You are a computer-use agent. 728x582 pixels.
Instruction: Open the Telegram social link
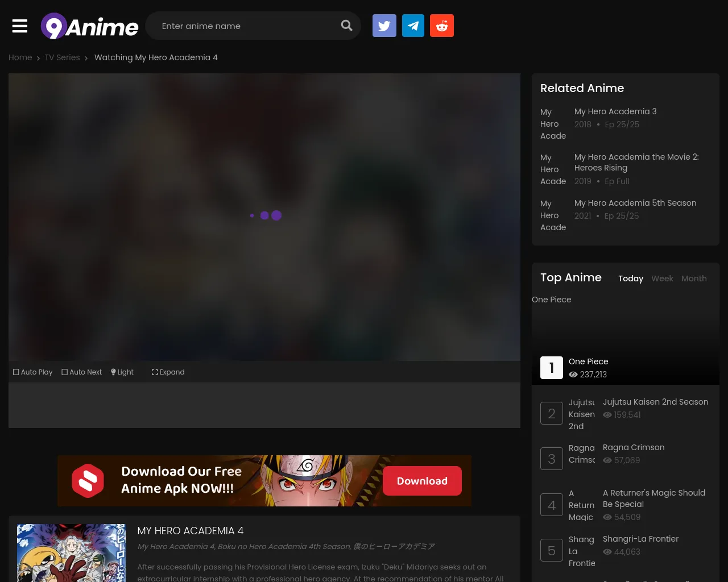point(413,26)
